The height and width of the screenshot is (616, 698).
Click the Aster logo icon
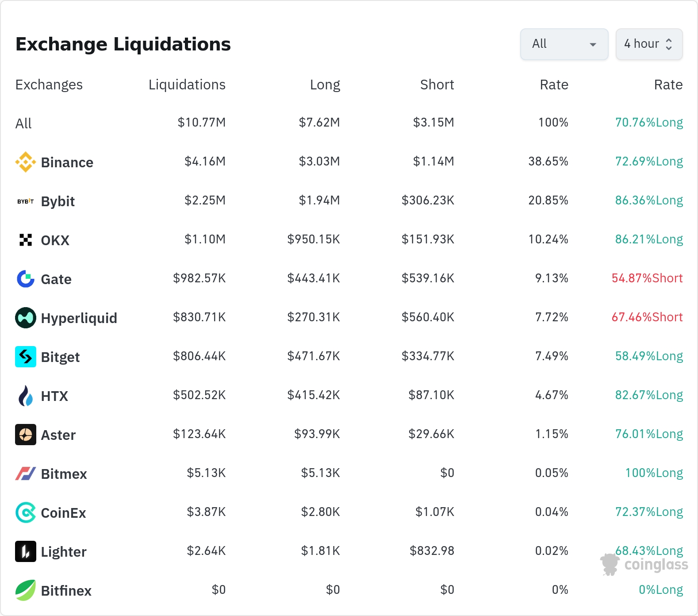pos(26,435)
